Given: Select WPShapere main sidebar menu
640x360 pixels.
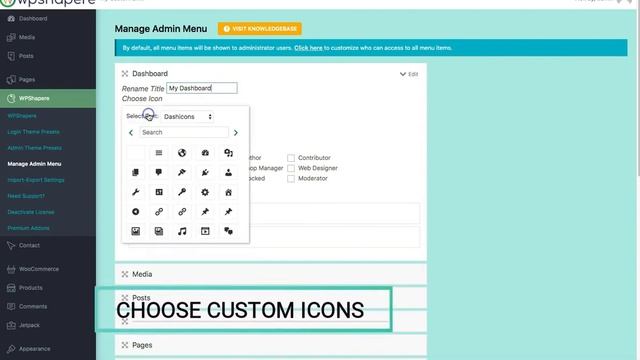Looking at the screenshot, I should (48, 98).
